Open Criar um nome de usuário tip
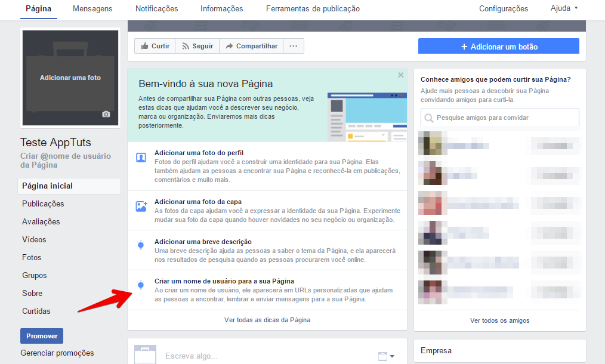 224,281
